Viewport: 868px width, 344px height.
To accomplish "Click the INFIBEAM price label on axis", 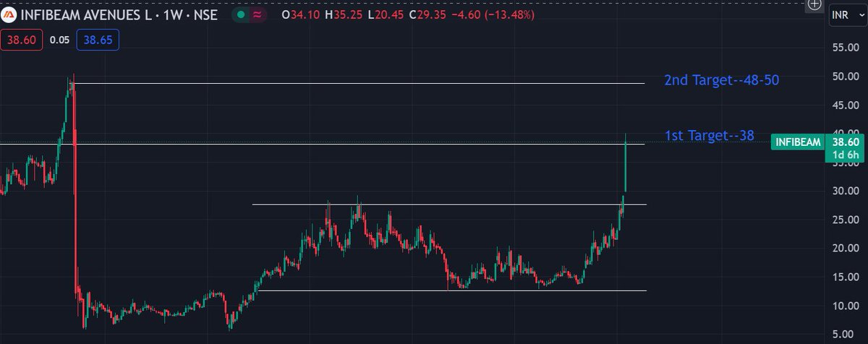I will click(x=799, y=142).
